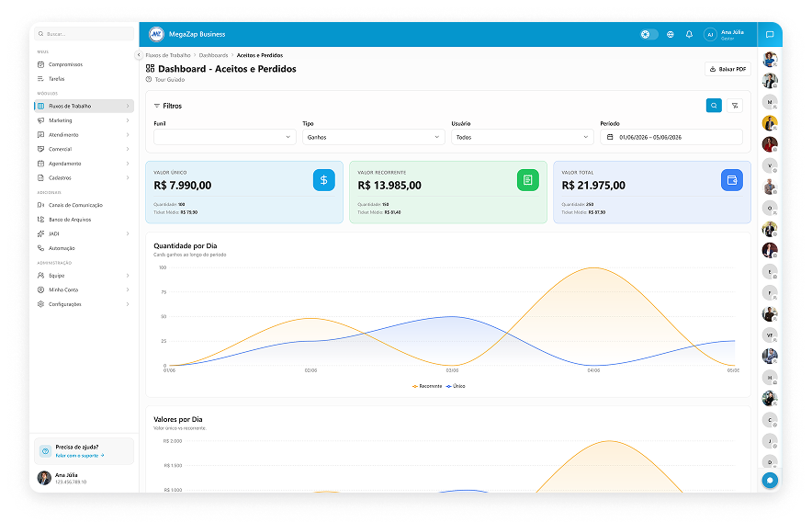Image resolution: width=812 pixels, height=522 pixels.
Task: Click the Automação icon in sidebar
Action: coord(41,248)
